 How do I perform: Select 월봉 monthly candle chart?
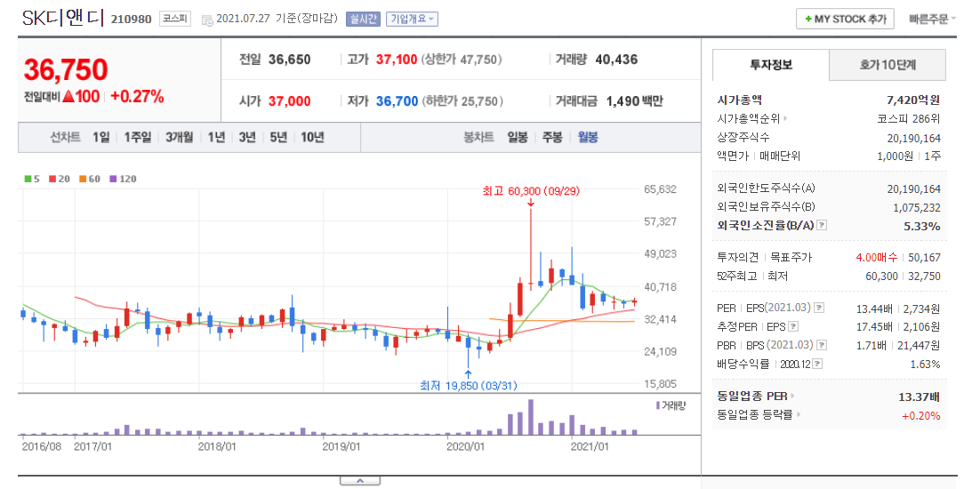(588, 138)
